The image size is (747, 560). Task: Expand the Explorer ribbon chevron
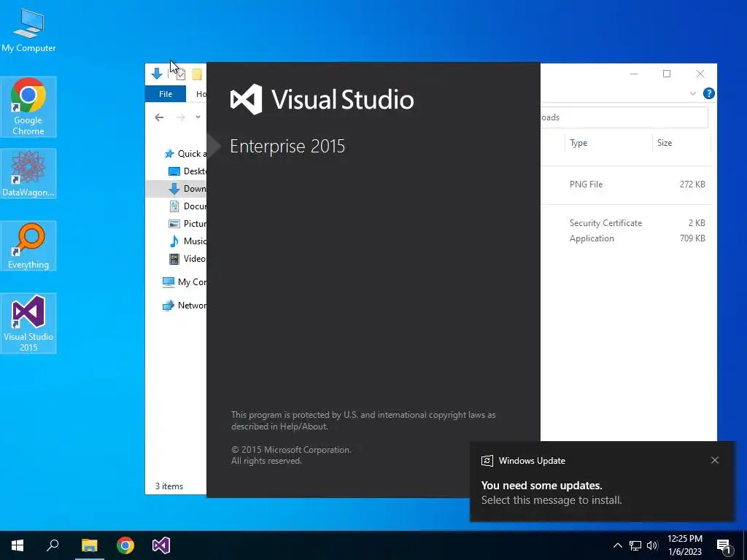(693, 93)
